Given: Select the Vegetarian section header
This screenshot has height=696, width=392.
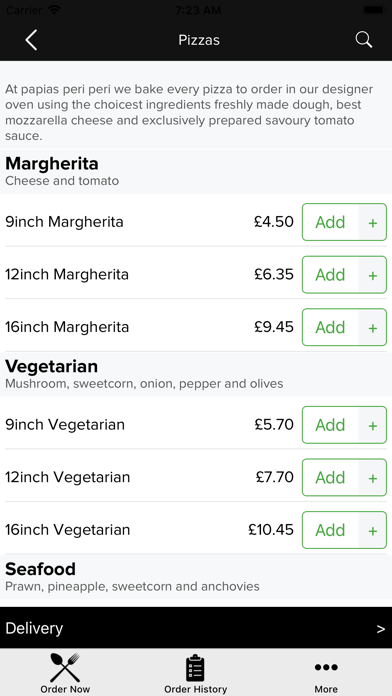Looking at the screenshot, I should 196,374.
